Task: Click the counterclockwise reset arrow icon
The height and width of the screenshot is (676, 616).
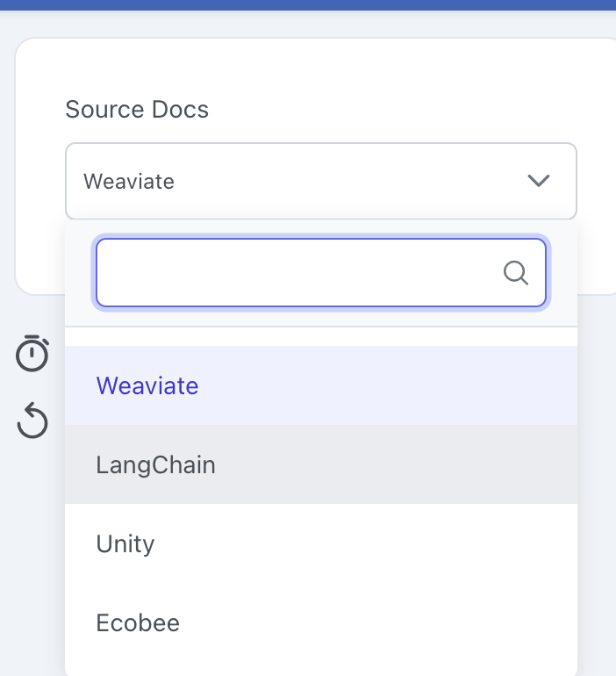Action: 32,421
